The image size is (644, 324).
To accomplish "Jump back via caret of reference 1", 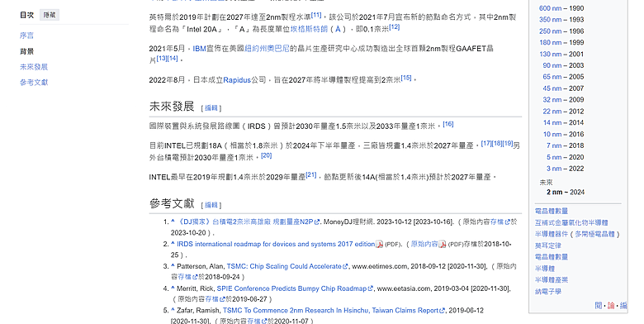I will coord(173,222).
